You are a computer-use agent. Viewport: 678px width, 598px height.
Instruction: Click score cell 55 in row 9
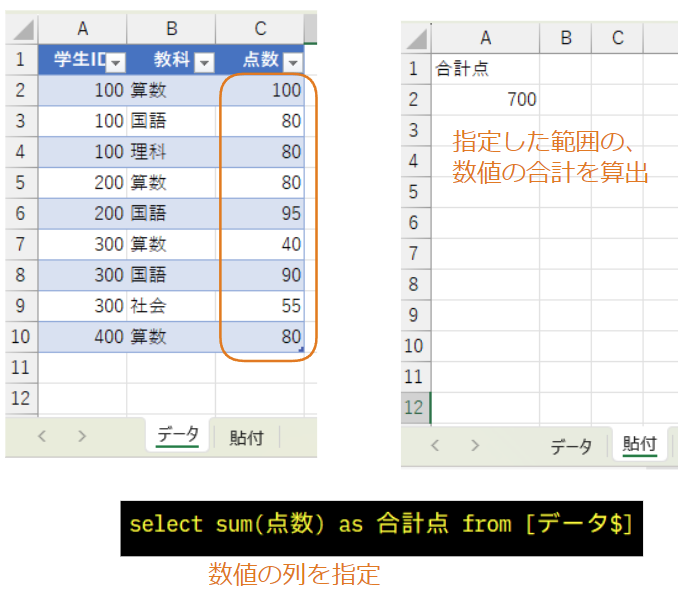tap(260, 306)
